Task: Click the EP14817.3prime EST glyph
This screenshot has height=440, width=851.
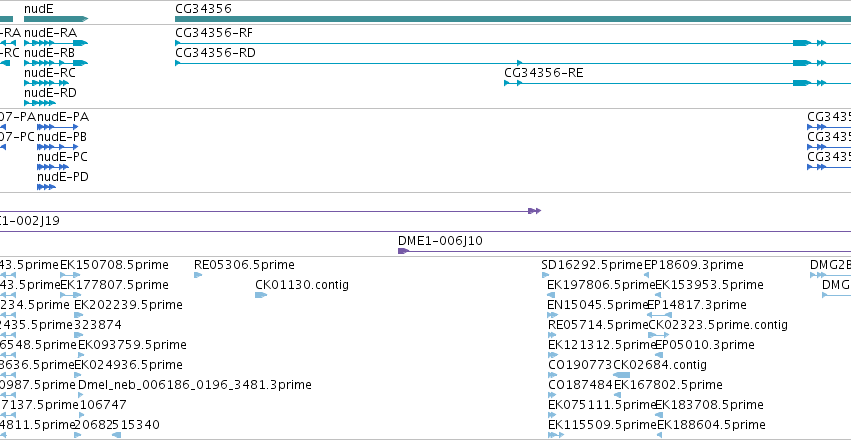Action: coord(659,315)
